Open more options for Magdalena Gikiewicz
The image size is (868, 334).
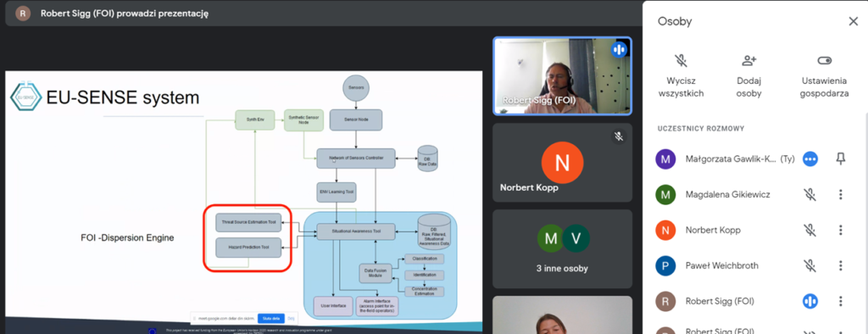840,194
